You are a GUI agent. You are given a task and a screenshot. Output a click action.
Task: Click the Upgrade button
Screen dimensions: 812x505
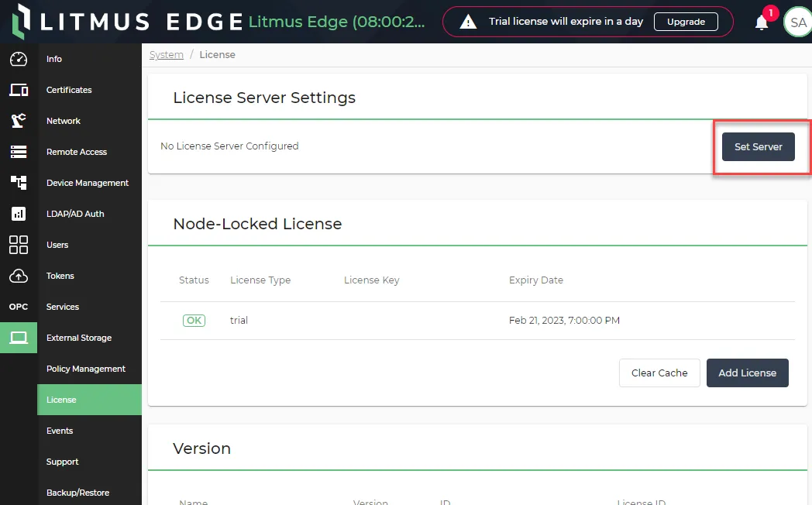pyautogui.click(x=686, y=22)
